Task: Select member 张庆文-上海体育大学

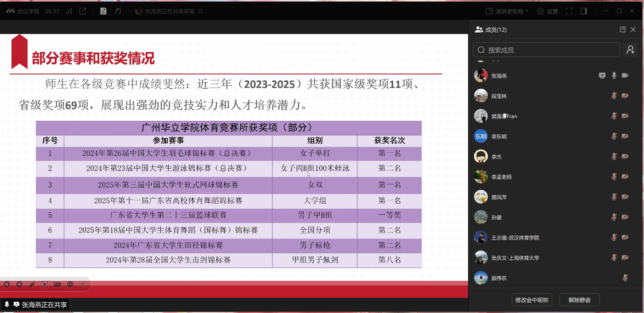Action: (555, 257)
